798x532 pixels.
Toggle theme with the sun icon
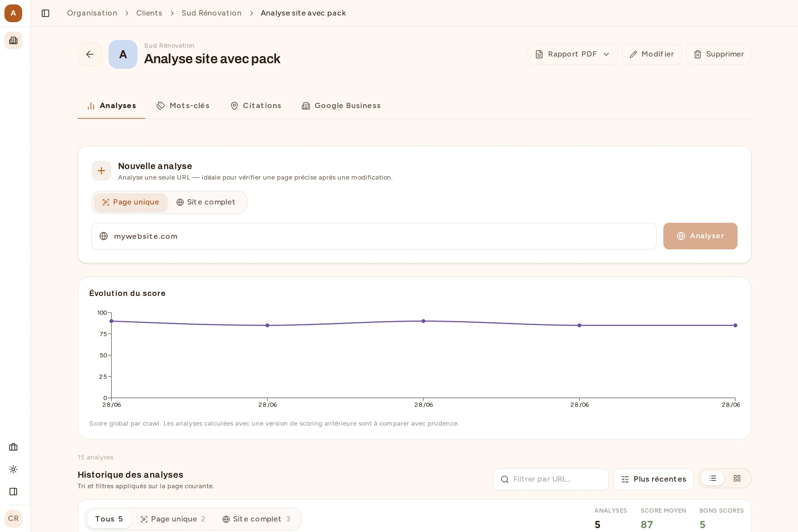tap(13, 470)
